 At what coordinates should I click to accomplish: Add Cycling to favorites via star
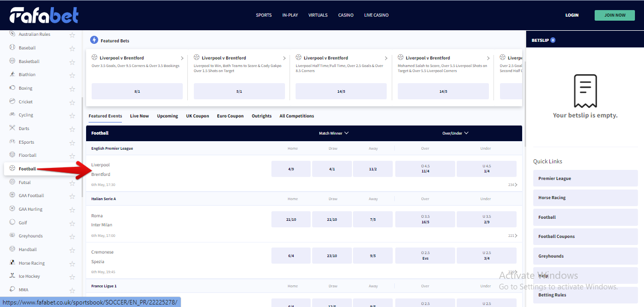(72, 115)
